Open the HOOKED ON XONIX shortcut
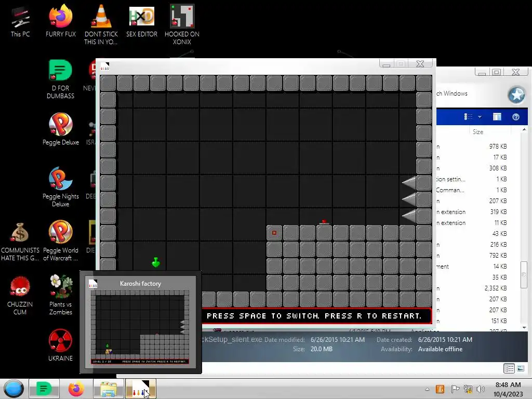Screen dimensions: 532x399 182,24
